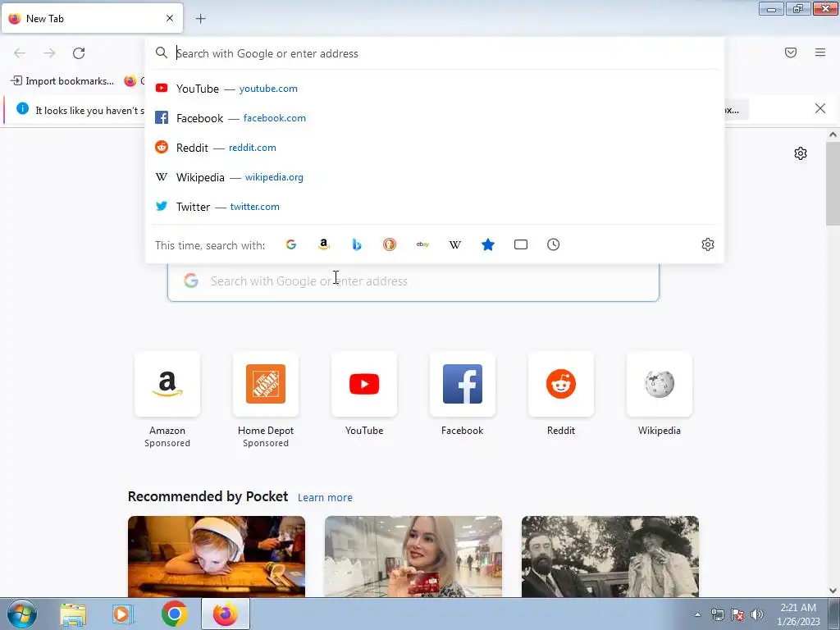Screen dimensions: 840x630
Task: Click the page vertical scrollbar thumb
Action: click(833, 184)
